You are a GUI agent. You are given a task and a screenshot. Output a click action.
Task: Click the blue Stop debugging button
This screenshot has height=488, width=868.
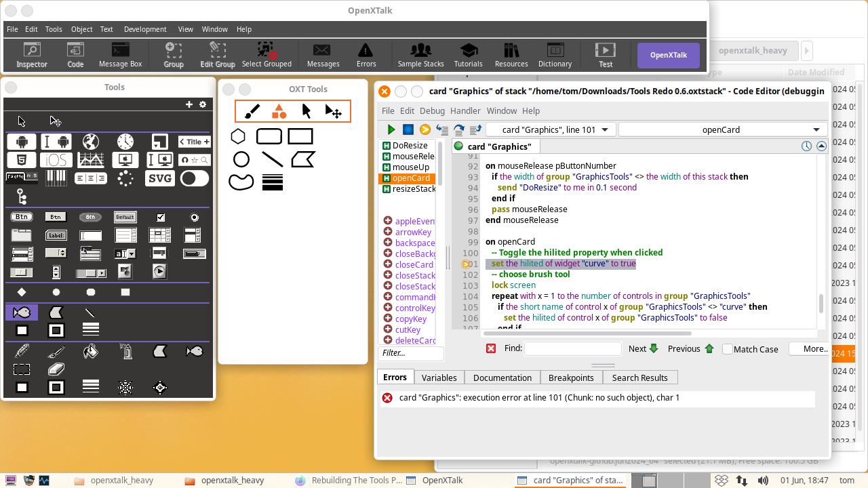(x=408, y=129)
